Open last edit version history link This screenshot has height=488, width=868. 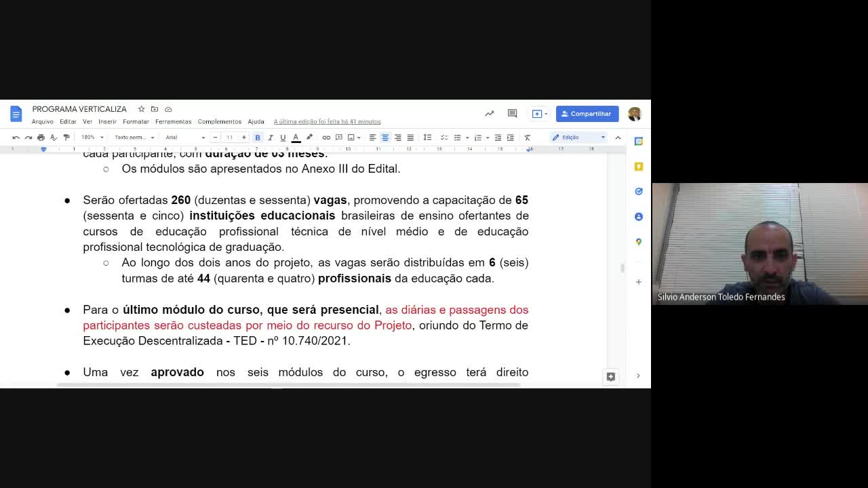pos(327,122)
